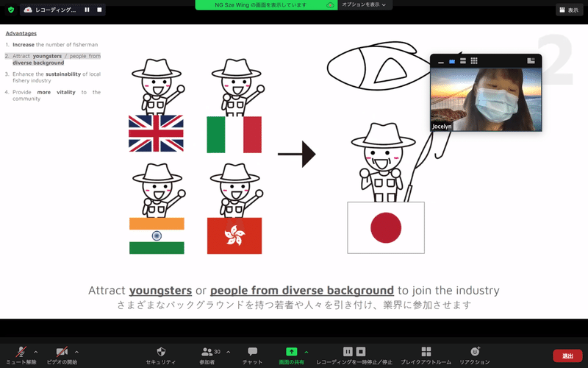The image size is (588, 368).
Task: Click the Hong Kong flag image
Action: coord(234,236)
